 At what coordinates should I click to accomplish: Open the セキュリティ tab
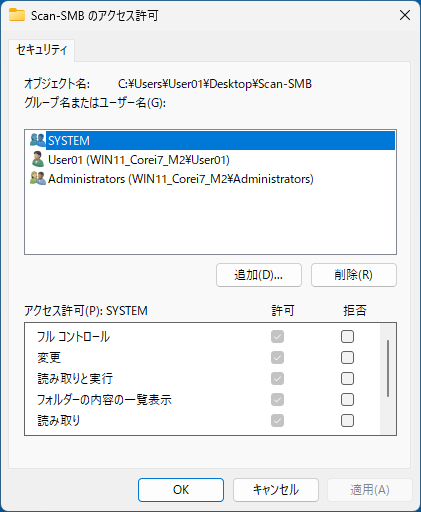coord(42,50)
